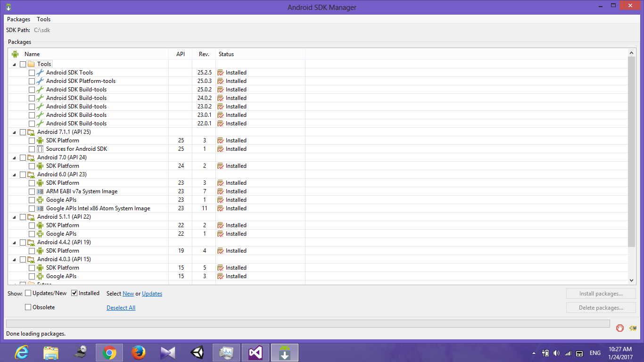Collapse the Android 4.0.3 (API 15) group

14,260
